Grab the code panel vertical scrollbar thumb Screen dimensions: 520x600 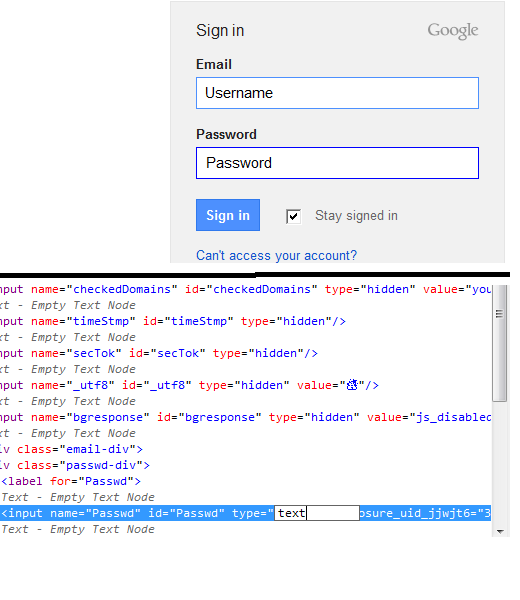pos(499,343)
